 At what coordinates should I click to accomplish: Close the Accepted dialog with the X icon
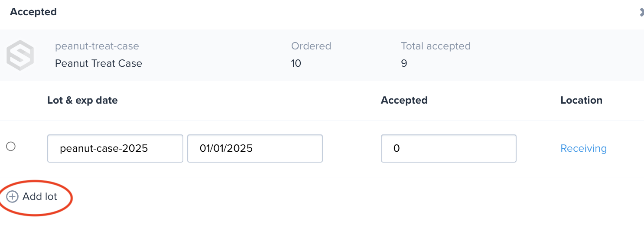tap(641, 12)
